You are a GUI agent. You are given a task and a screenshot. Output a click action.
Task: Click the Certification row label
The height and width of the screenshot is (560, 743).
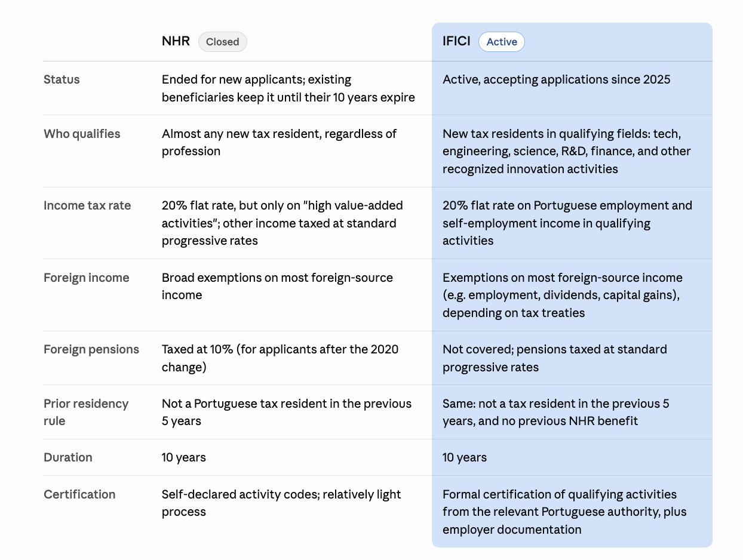click(x=79, y=494)
